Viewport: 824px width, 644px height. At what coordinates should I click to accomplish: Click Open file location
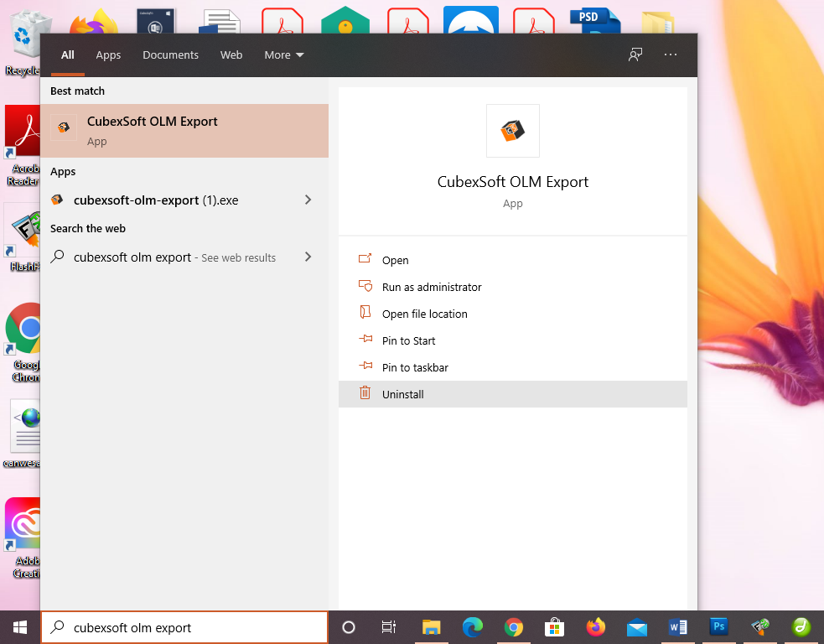424,314
